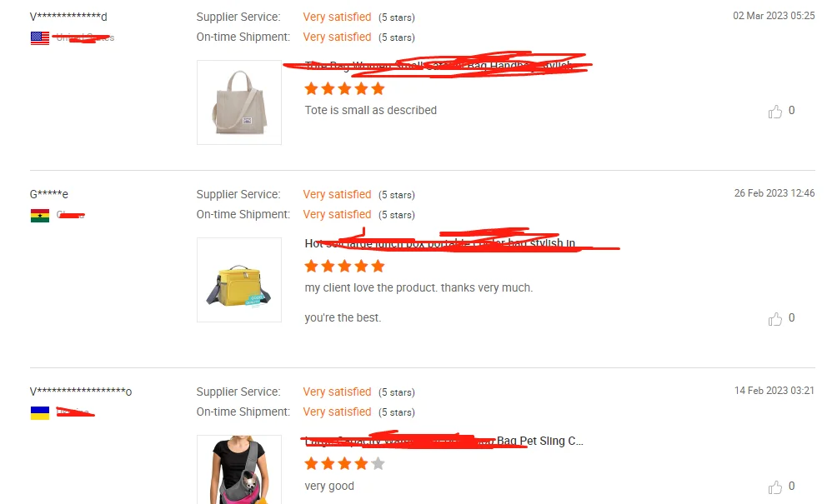Like the 'Tote is small as described' review
Image resolution: width=832 pixels, height=504 pixels.
[x=774, y=112]
